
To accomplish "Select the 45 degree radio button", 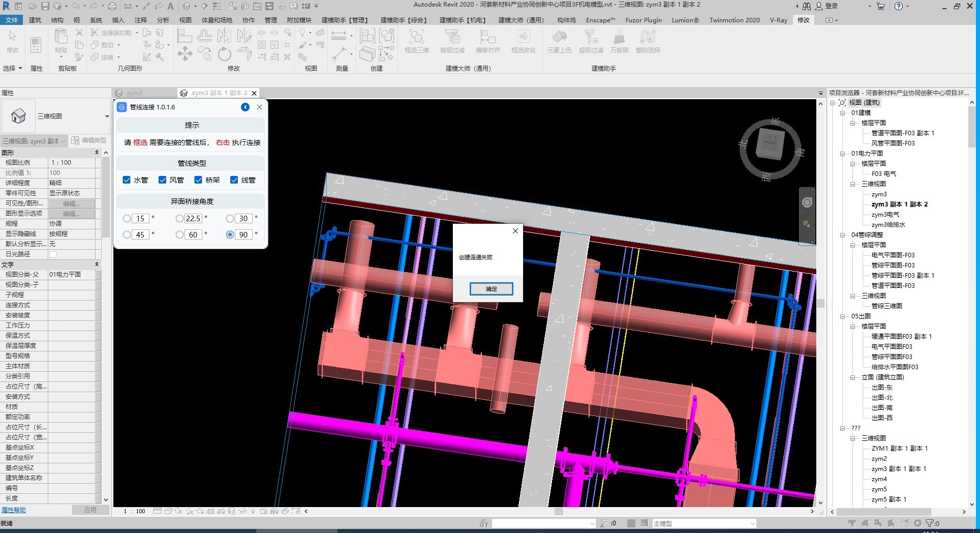I will [x=127, y=234].
